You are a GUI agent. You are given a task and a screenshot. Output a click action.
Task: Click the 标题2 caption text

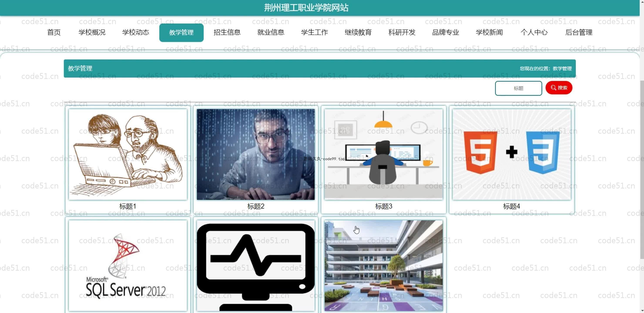(256, 206)
